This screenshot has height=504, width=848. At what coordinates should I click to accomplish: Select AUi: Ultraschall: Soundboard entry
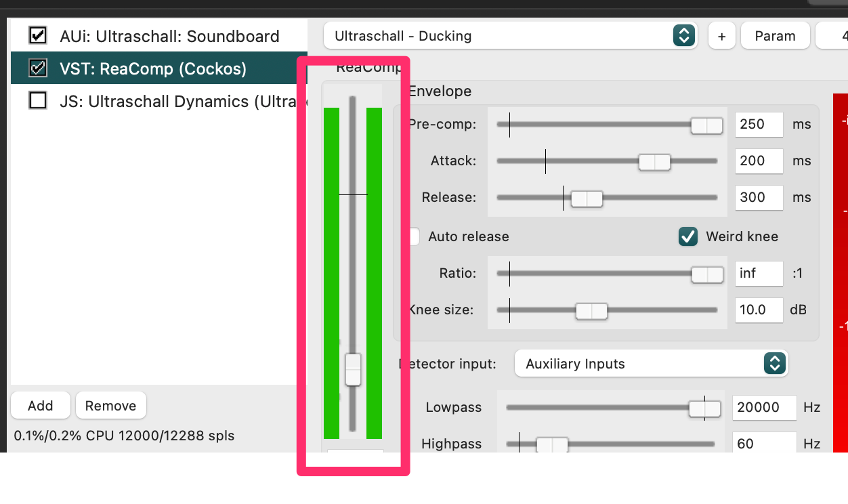pos(169,36)
